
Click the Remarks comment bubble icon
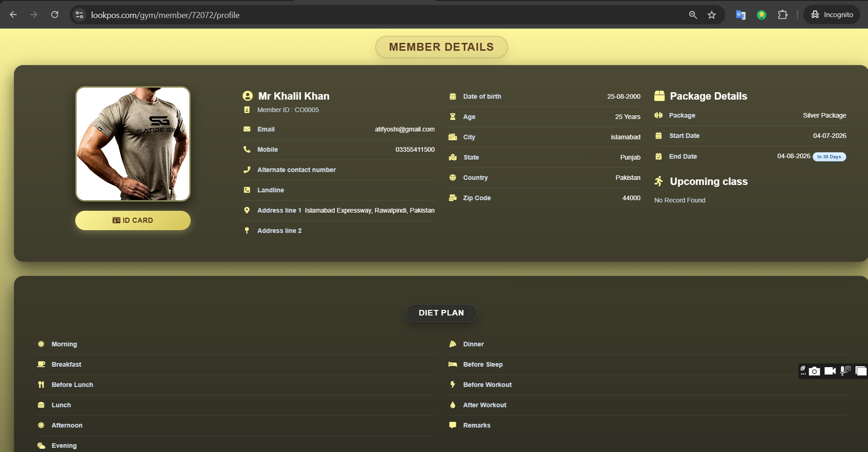(x=453, y=425)
